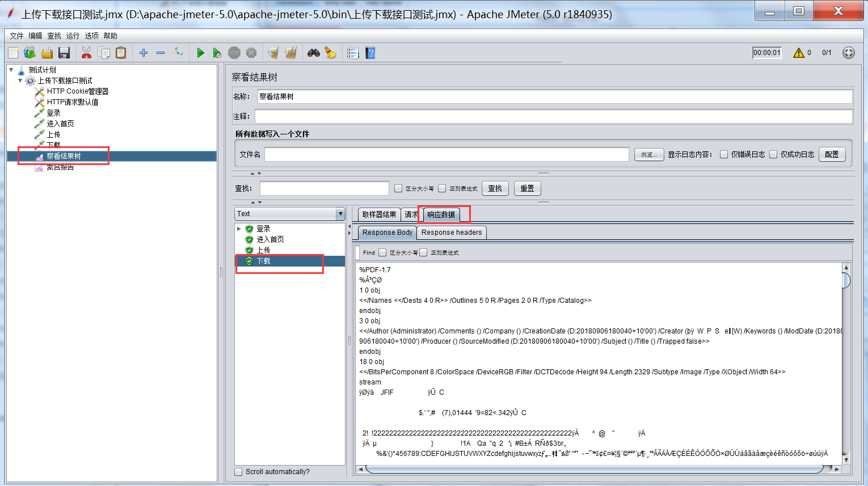The width and height of the screenshot is (868, 486).
Task: Open the 运行 menu
Action: [73, 36]
